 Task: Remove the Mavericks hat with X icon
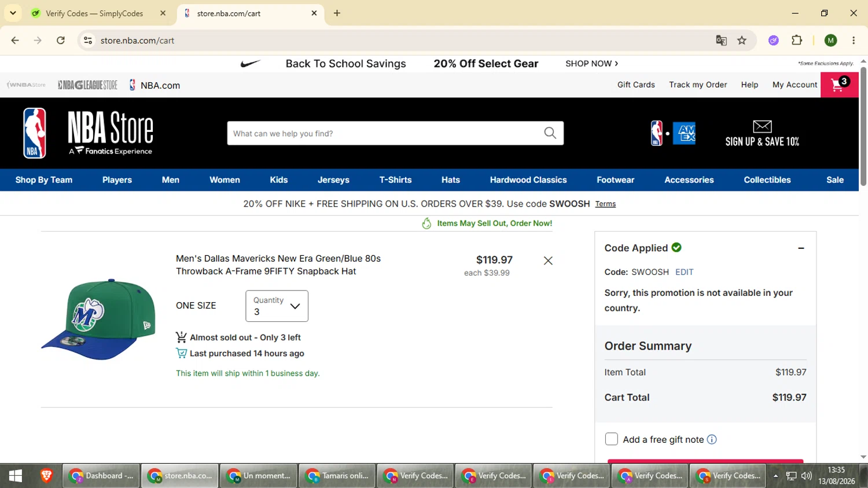pos(548,260)
